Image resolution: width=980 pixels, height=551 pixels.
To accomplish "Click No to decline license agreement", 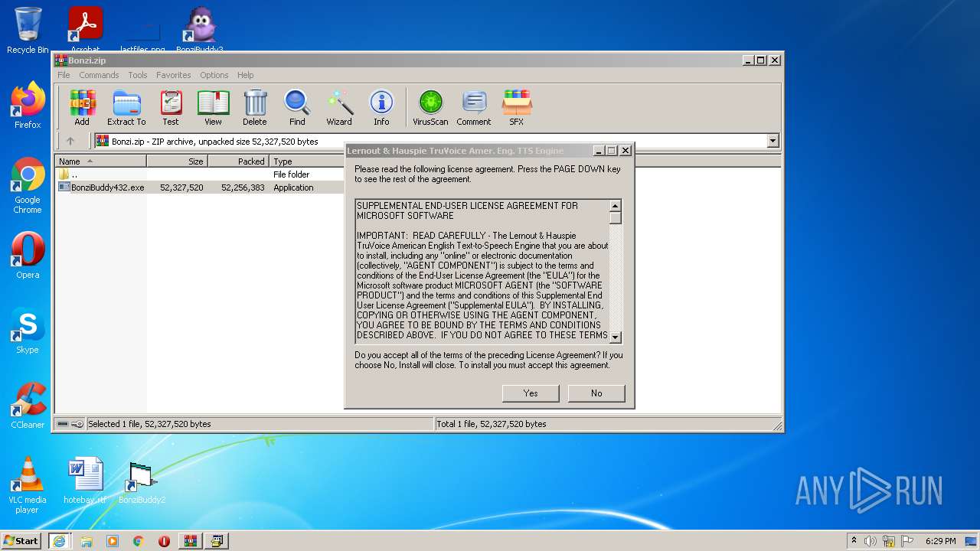I will 596,393.
